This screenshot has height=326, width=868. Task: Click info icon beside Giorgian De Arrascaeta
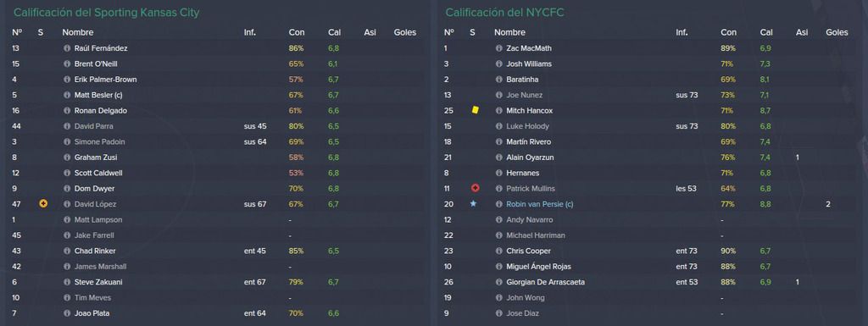[x=499, y=282]
